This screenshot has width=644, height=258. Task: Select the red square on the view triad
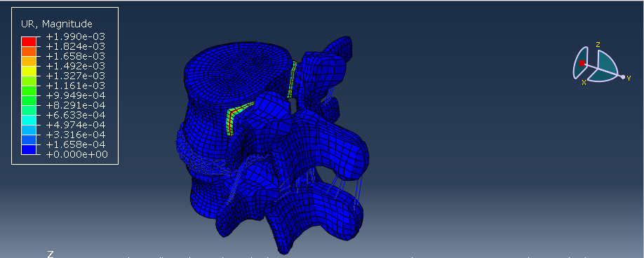tap(582, 63)
